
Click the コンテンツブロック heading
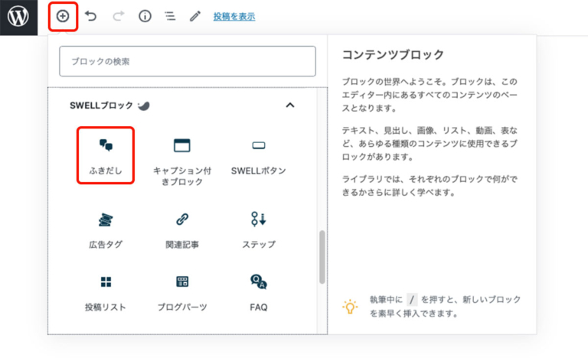tap(393, 54)
